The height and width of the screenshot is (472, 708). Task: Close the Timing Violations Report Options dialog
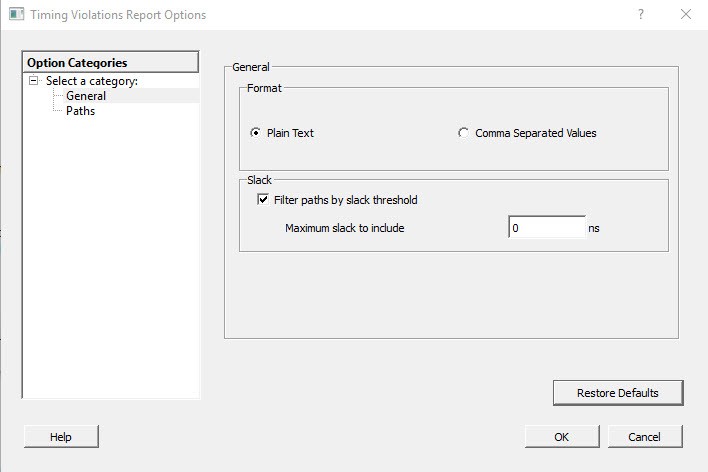point(685,15)
